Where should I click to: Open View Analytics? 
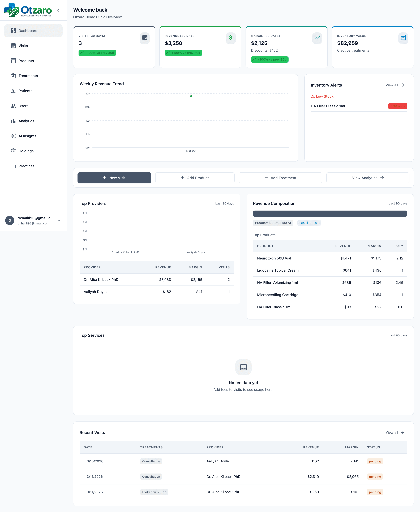367,178
